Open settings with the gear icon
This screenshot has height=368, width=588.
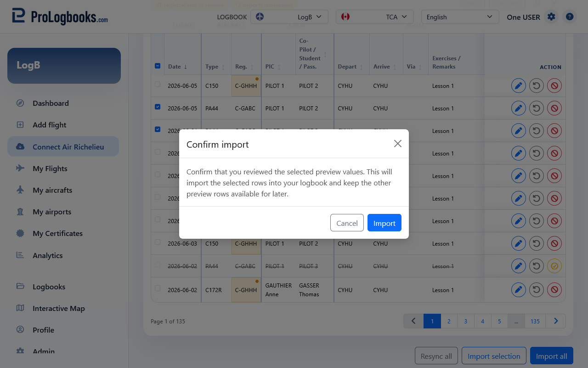(x=551, y=17)
